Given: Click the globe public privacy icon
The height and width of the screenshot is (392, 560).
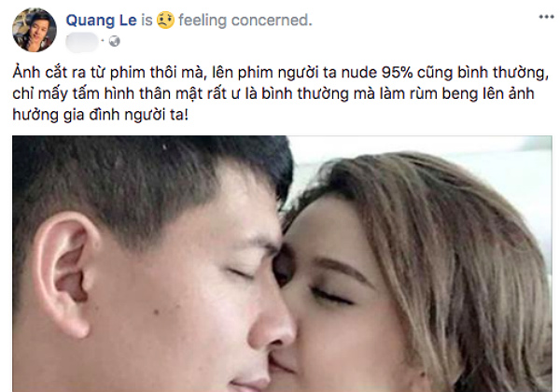Looking at the screenshot, I should [114, 41].
